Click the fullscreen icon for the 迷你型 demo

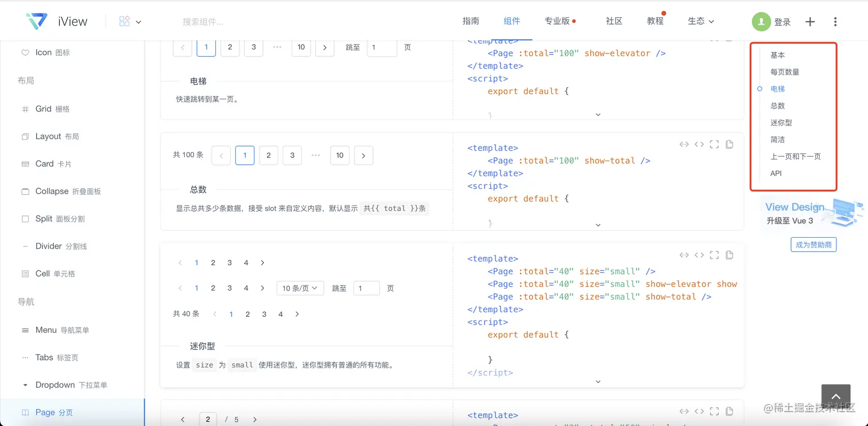tap(714, 255)
